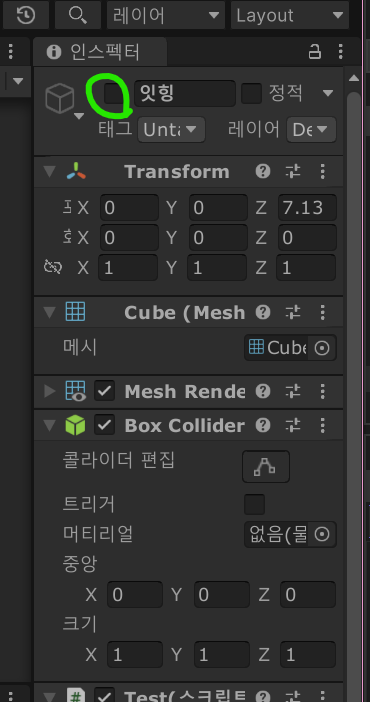Screen dimensions: 370x702
Task: Click the search magnifier icon
Action: pyautogui.click(x=78, y=16)
